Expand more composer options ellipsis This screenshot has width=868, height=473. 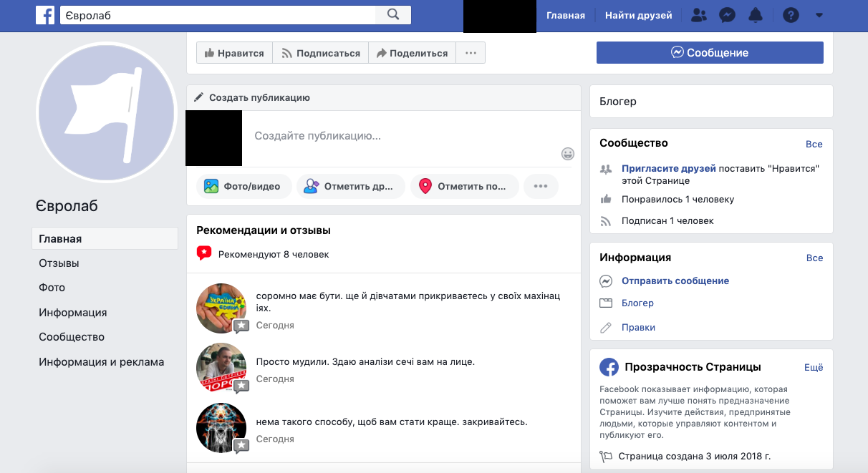(x=541, y=186)
